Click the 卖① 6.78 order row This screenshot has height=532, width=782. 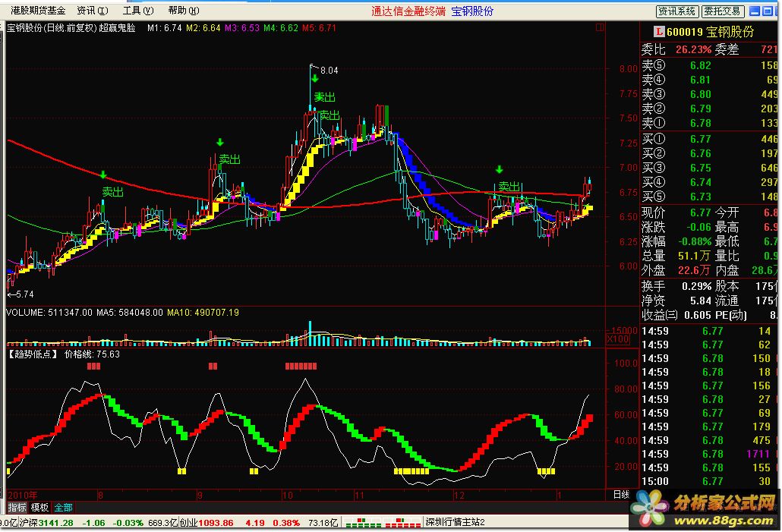pyautogui.click(x=709, y=123)
